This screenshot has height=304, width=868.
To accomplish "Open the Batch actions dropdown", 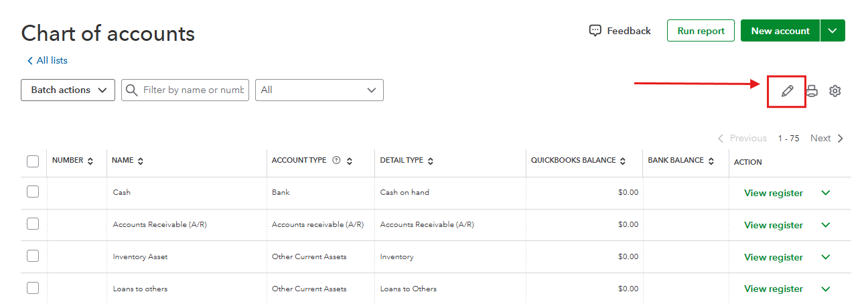I will 68,90.
